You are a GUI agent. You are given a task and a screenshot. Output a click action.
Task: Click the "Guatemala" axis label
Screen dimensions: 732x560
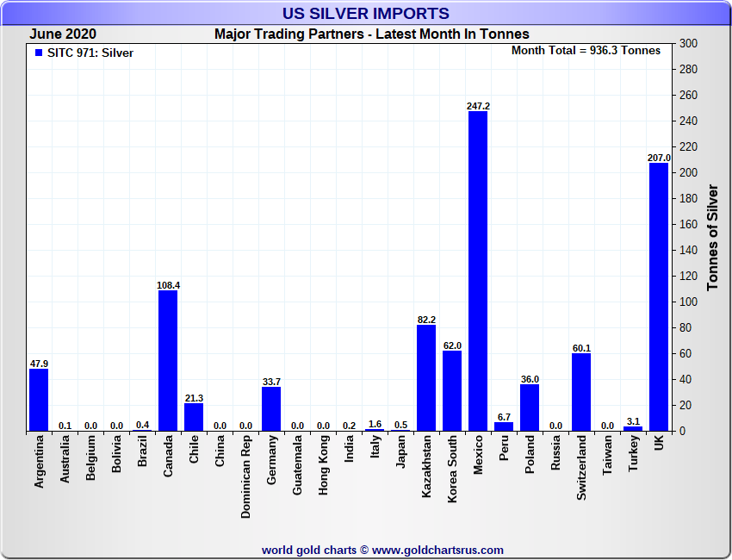[x=297, y=464]
